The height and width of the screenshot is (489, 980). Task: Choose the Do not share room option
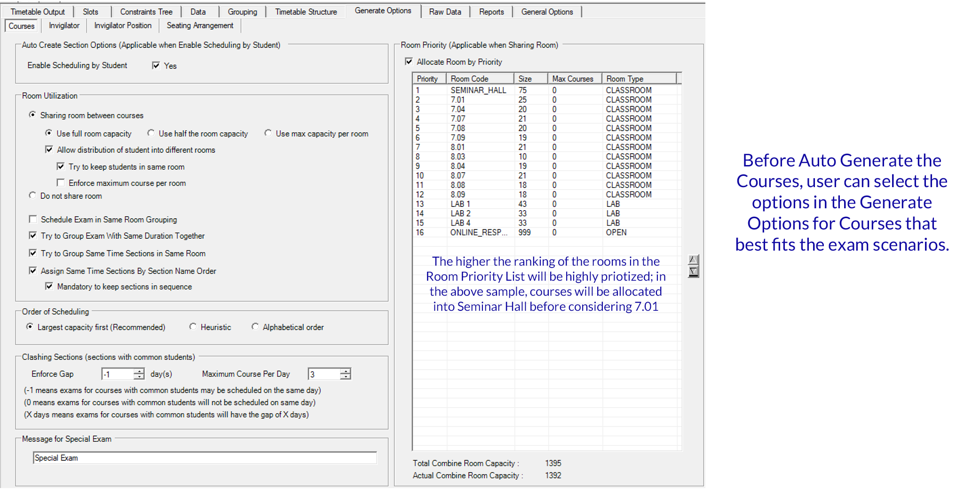click(32, 196)
